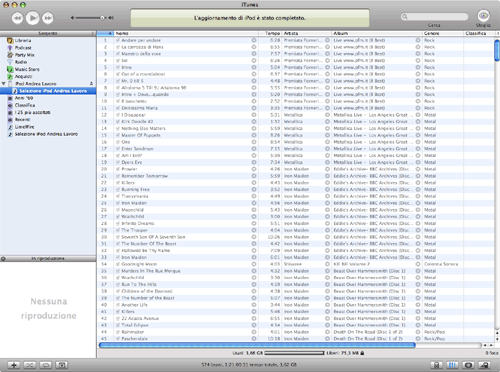Viewport: 500px width, 372px height.
Task: Select the Acquisti playlist
Action: [x=23, y=77]
